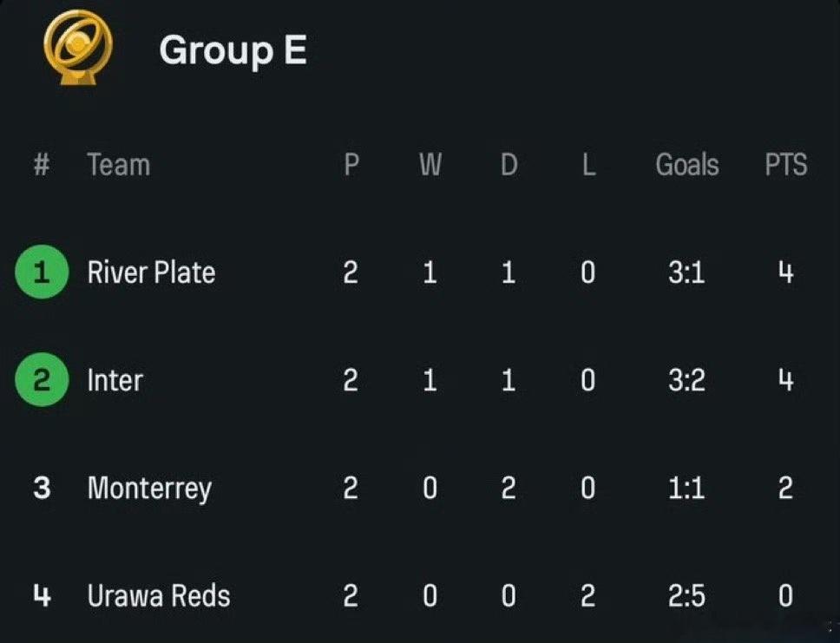This screenshot has height=643, width=840.
Task: Click the position 4 number for Urawa Reds
Action: tap(42, 595)
